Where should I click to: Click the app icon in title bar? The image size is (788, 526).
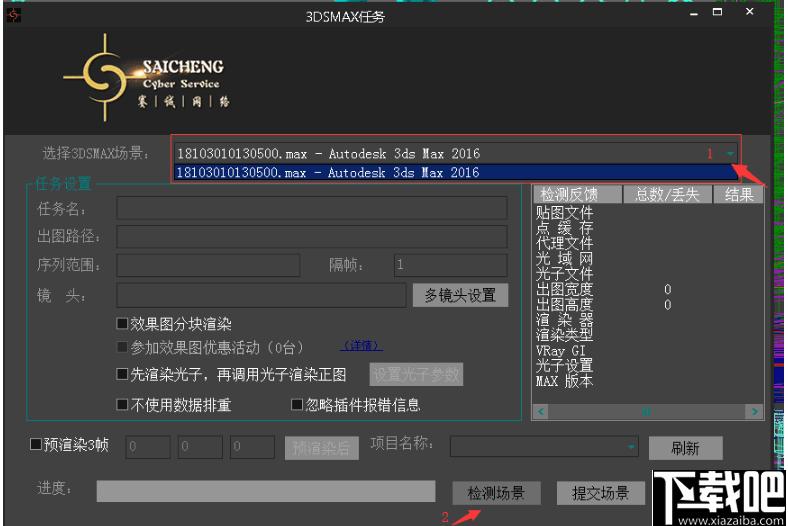14,15
